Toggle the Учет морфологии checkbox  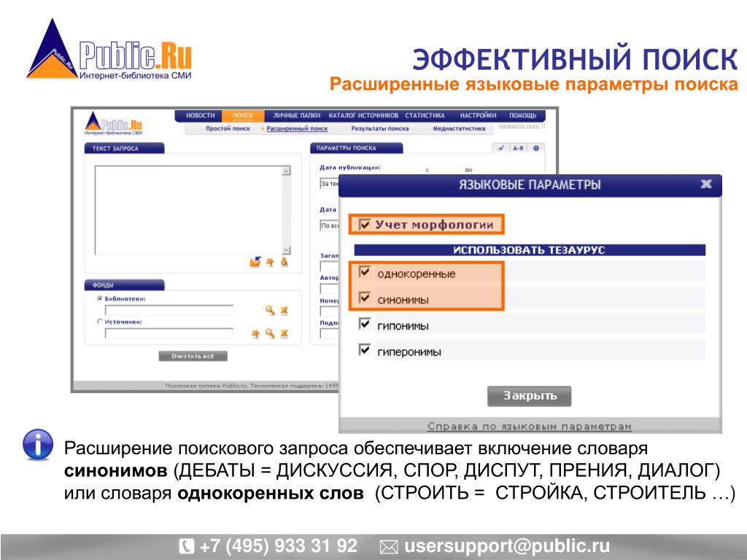pos(365,225)
